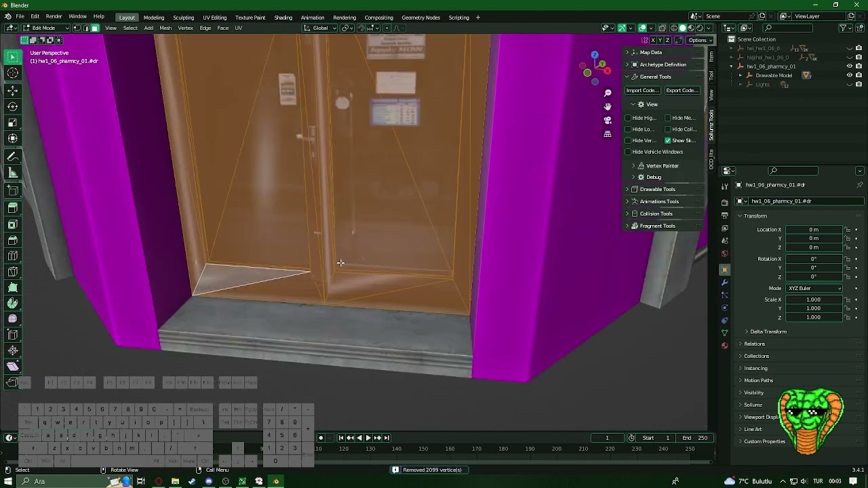Uncheck the Show Sk... checkbox

point(668,140)
